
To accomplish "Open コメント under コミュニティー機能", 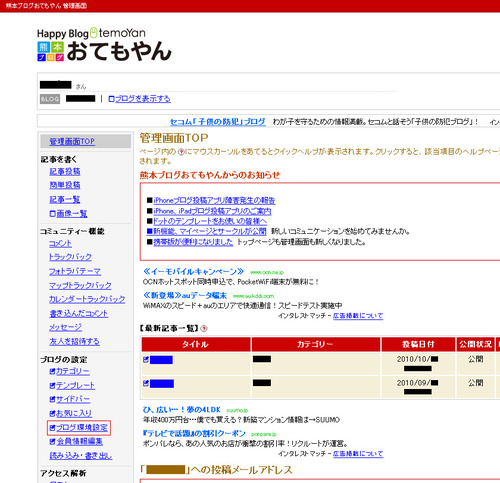I will pyautogui.click(x=60, y=243).
